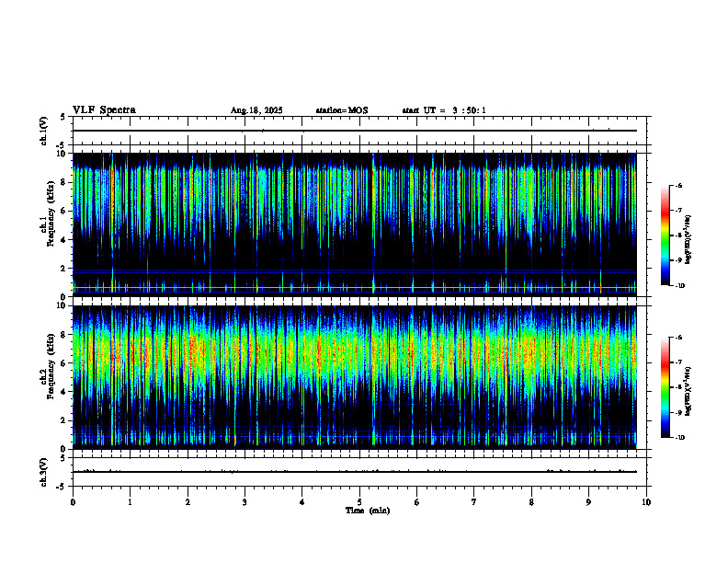
Task: Click the "8" kHz tick of ch.2 frequency axis
Action: (63, 335)
